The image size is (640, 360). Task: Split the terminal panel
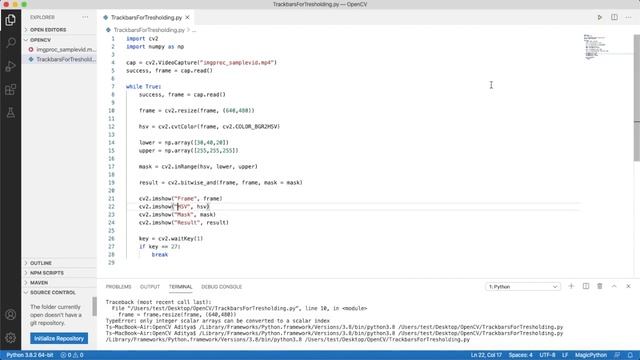tap(586, 287)
